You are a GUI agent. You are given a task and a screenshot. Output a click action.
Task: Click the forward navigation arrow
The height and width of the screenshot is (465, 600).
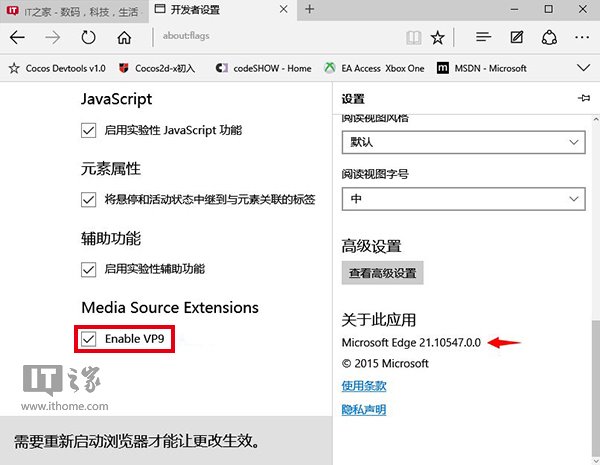coord(52,38)
